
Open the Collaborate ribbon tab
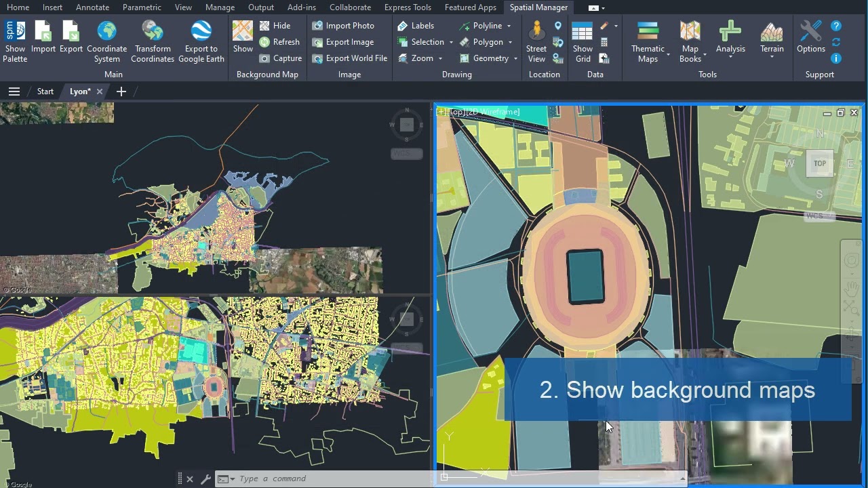350,7
